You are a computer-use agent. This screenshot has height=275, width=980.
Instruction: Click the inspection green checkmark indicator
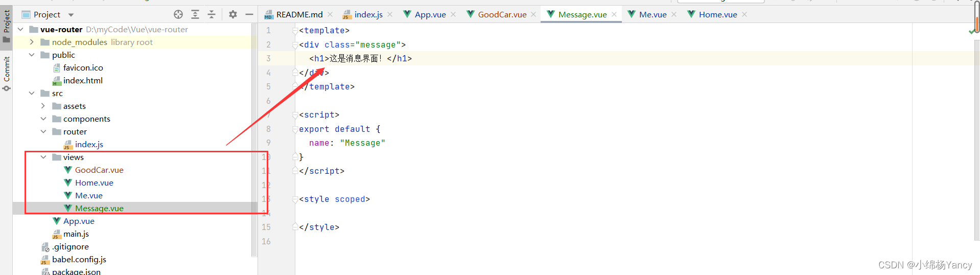tap(972, 31)
